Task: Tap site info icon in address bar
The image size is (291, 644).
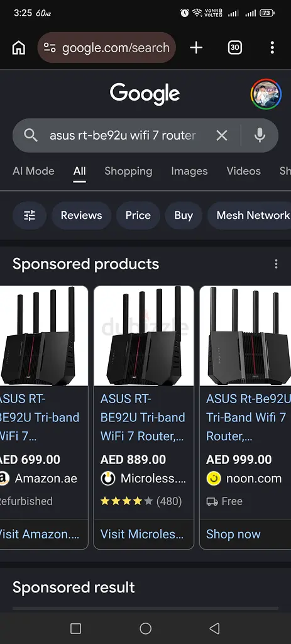Action: pyautogui.click(x=50, y=48)
